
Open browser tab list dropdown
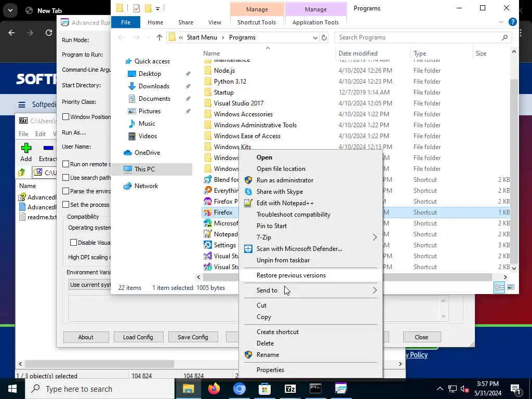point(10,10)
